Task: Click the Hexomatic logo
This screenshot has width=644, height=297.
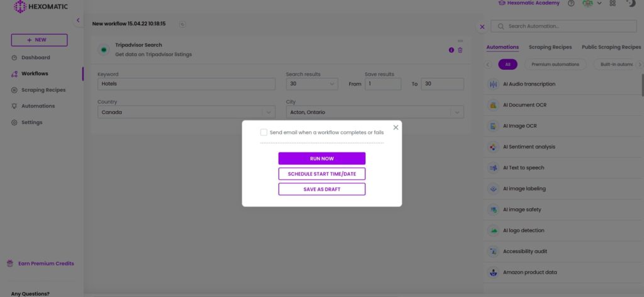Action: pyautogui.click(x=41, y=6)
